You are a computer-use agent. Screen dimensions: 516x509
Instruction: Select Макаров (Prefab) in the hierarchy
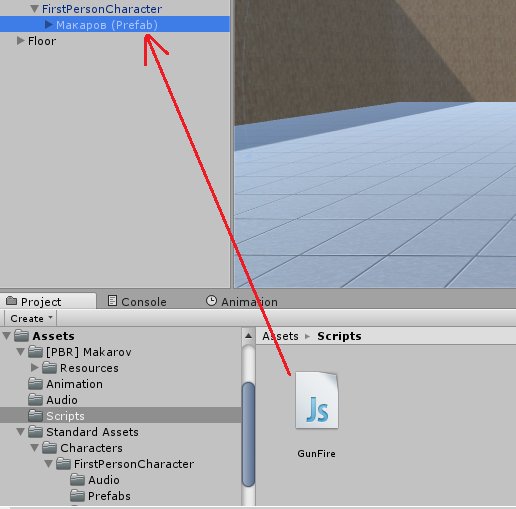115,24
